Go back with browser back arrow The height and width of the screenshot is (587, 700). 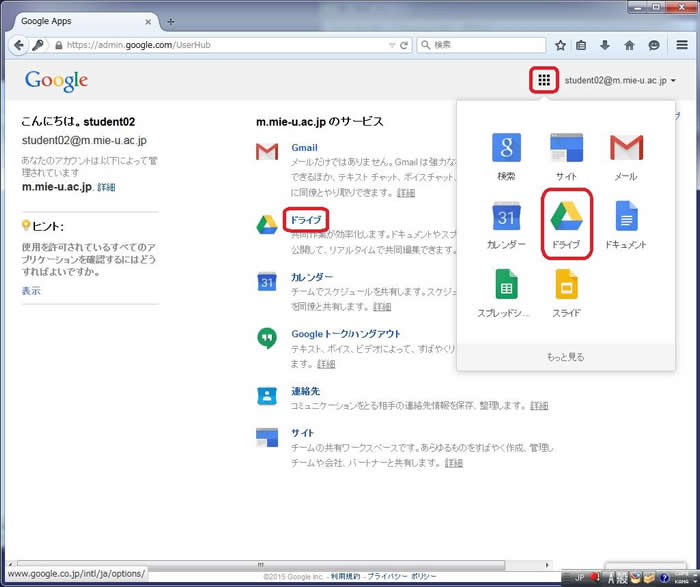click(x=18, y=45)
